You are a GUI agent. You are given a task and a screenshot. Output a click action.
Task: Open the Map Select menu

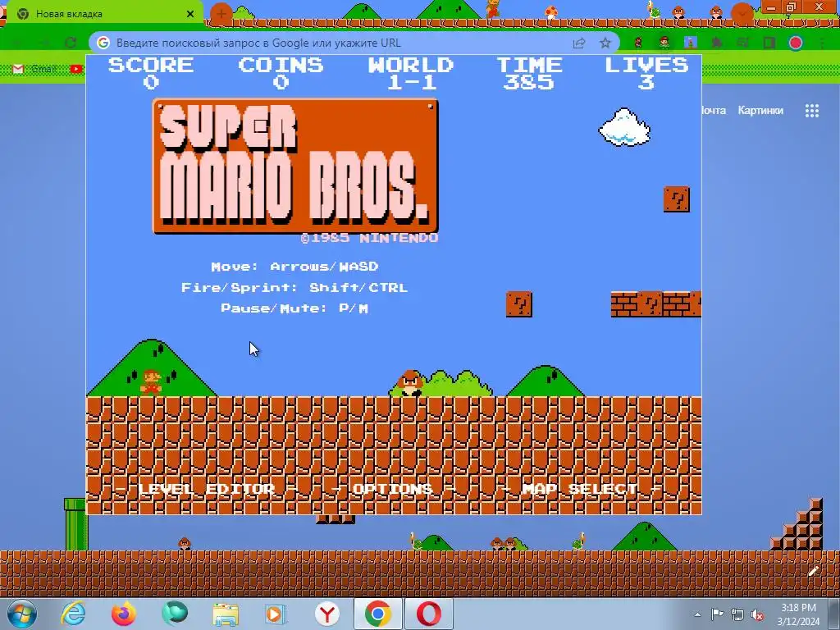(580, 489)
